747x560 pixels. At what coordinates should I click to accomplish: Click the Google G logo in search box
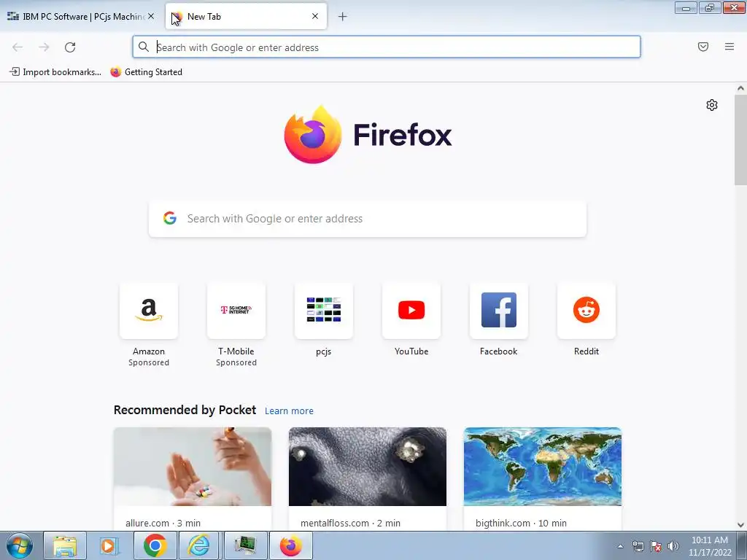click(170, 218)
